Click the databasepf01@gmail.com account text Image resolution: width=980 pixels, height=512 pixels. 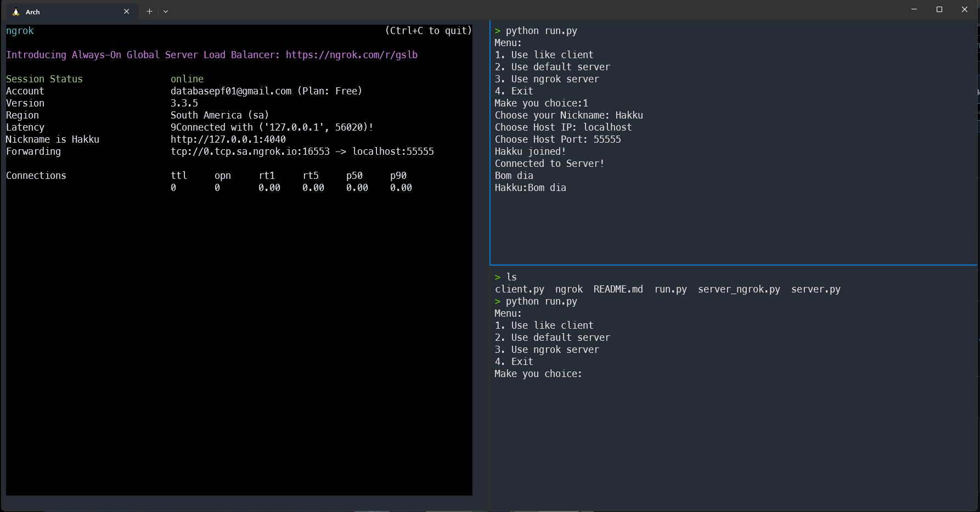click(x=231, y=91)
